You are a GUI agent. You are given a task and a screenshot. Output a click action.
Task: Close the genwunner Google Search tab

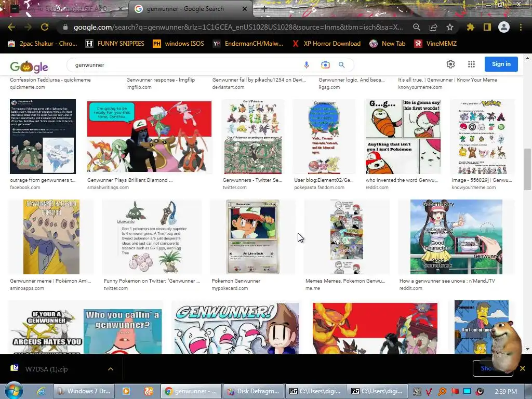click(x=245, y=9)
